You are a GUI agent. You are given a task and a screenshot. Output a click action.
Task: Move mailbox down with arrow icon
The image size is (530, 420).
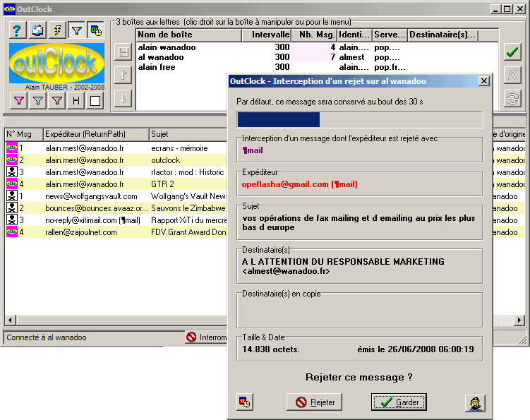(123, 98)
